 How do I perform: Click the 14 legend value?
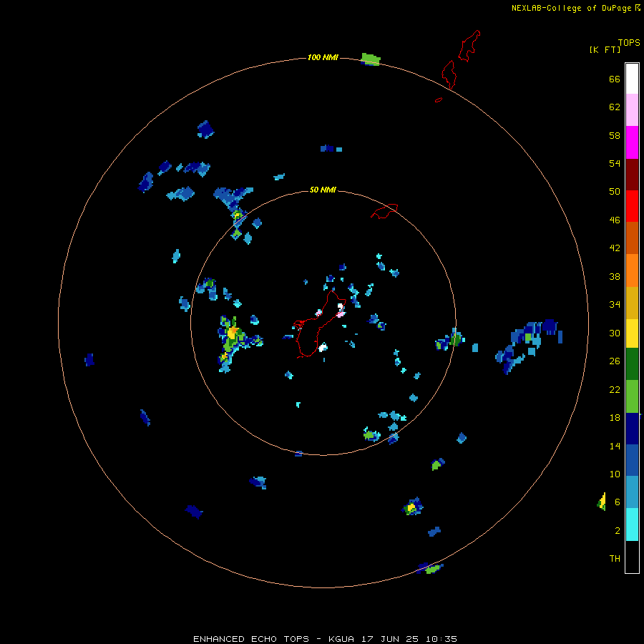click(x=615, y=446)
